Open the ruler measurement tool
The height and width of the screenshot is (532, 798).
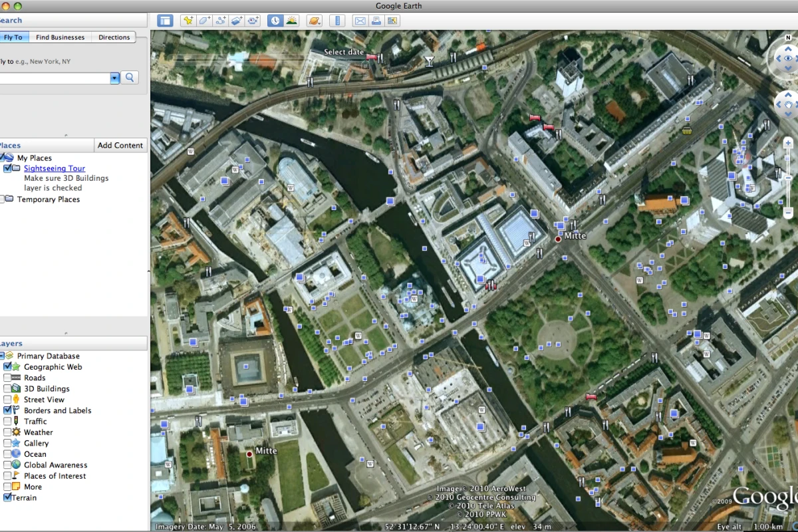[337, 21]
